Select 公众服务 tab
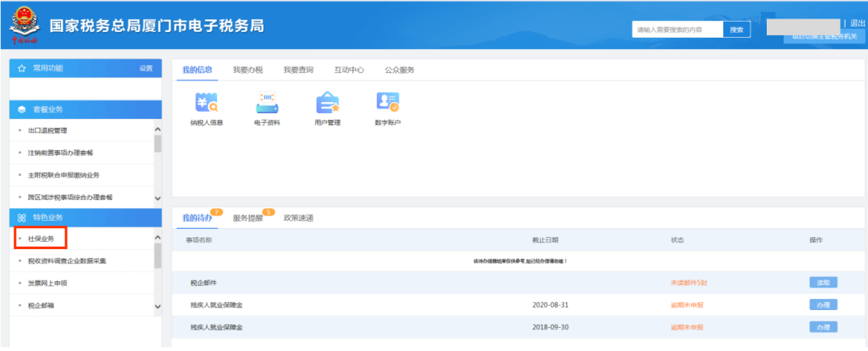 (399, 70)
